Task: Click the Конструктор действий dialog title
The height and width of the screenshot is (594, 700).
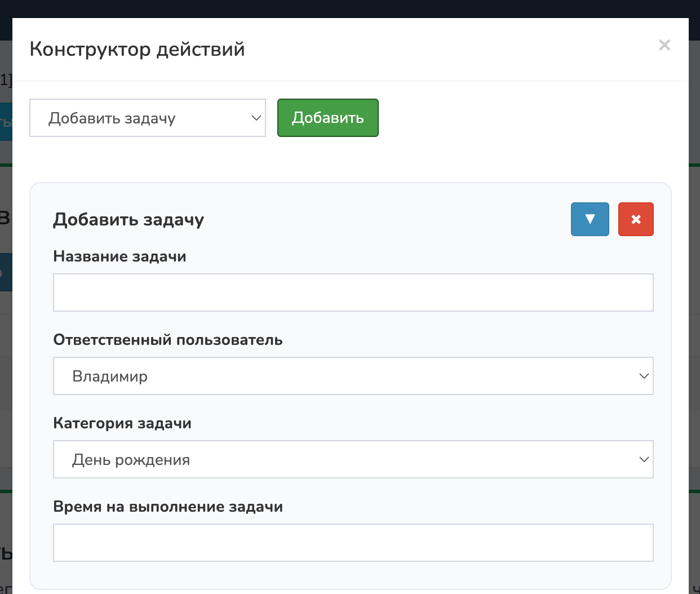Action: click(137, 50)
